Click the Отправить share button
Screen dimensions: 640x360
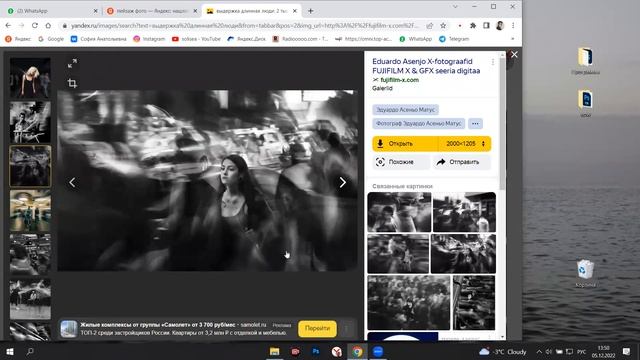tap(462, 162)
